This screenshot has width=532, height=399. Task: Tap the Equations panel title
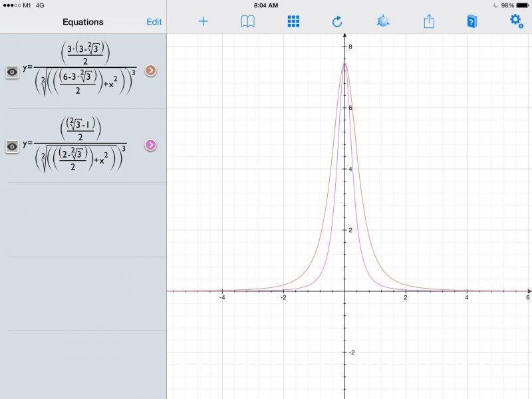[82, 22]
